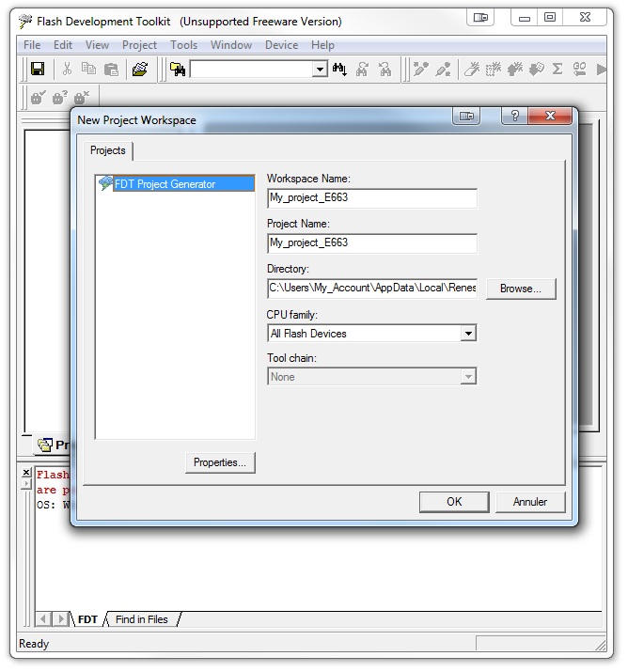Click the Copy toolbar icon

coord(88,69)
